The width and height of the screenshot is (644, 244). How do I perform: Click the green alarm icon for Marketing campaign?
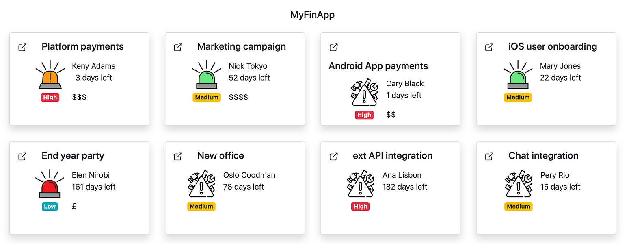tap(207, 75)
